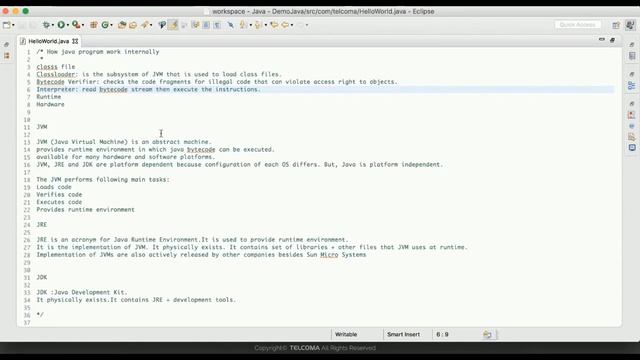Expand the Previous Annotation dropdown arrow
Image resolution: width=640 pixels, height=360 pixels.
point(266,25)
